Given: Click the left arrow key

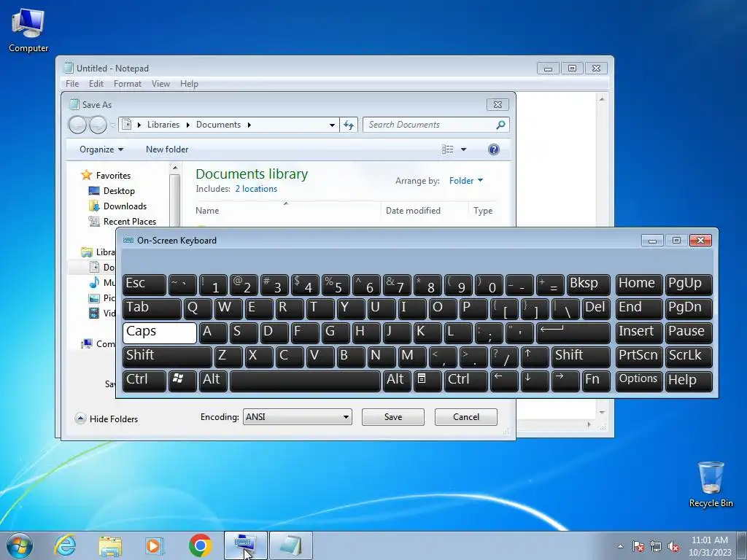Looking at the screenshot, I should point(505,381).
